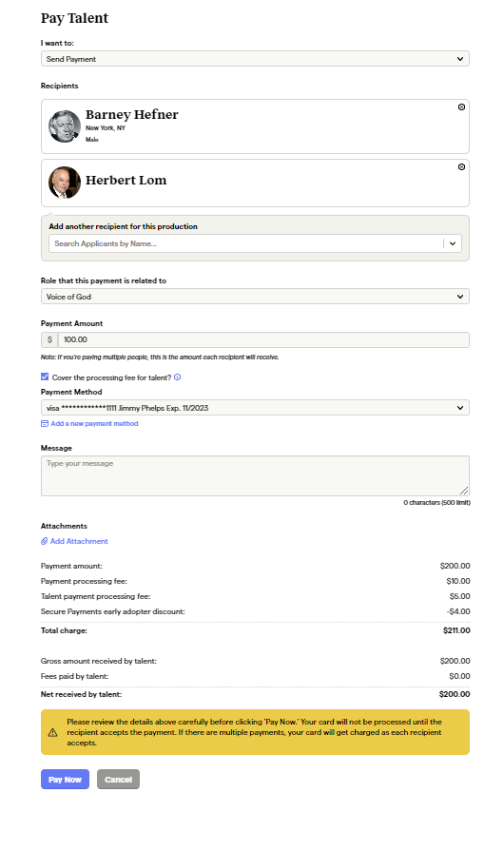
Task: Click the Pay Now button
Action: (x=65, y=780)
